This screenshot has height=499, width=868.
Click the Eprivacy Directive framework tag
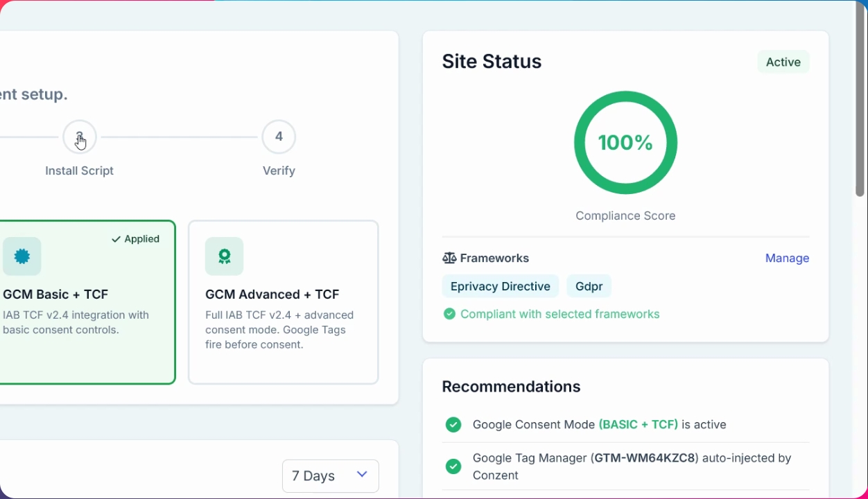(501, 286)
